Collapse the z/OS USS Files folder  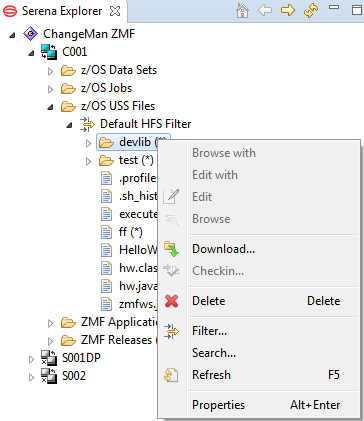click(50, 107)
